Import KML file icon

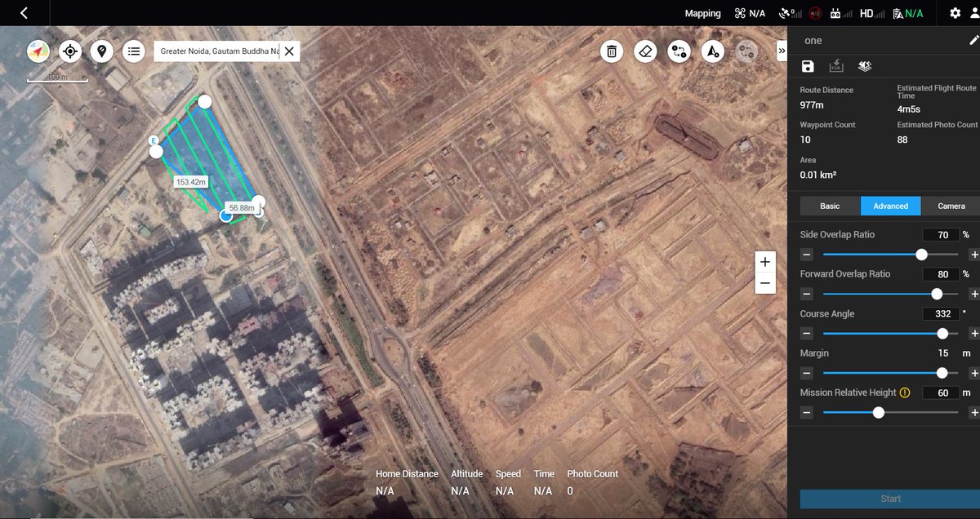click(x=836, y=66)
